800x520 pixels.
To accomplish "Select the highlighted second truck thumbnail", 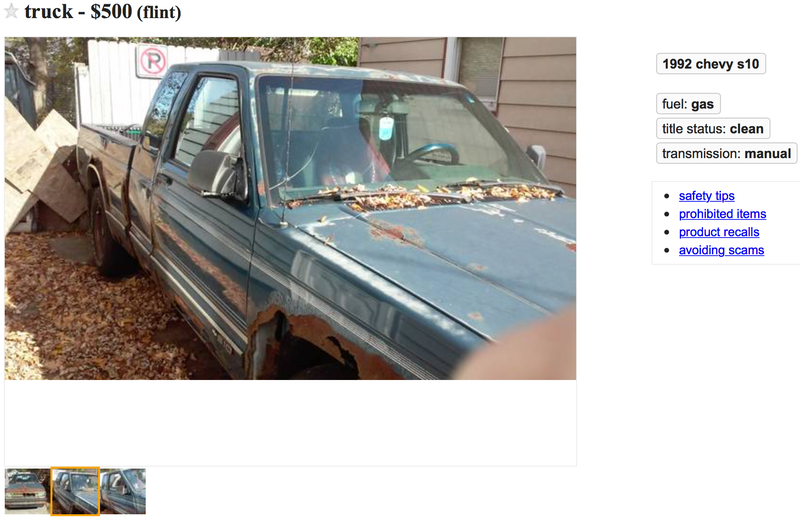I will point(76,491).
